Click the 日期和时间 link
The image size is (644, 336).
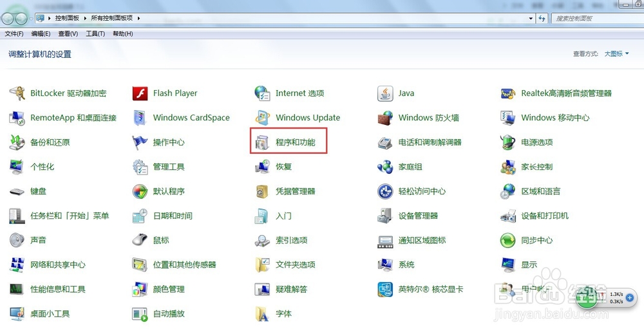[x=173, y=216]
